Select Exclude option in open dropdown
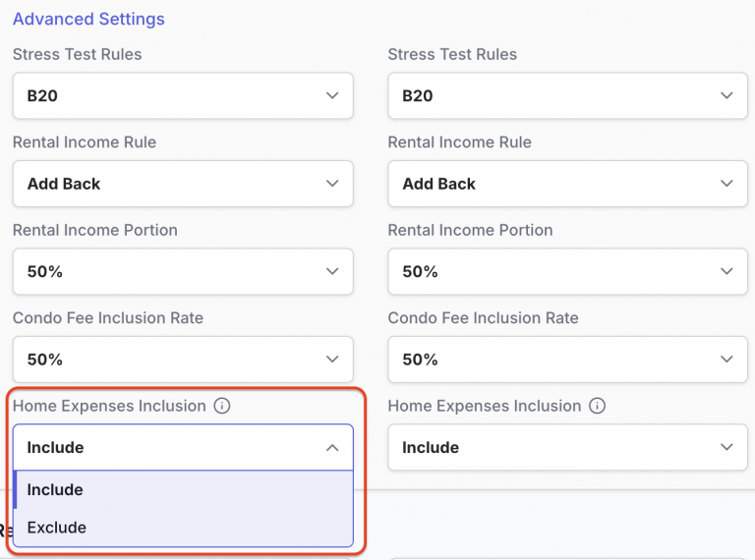 pos(184,528)
